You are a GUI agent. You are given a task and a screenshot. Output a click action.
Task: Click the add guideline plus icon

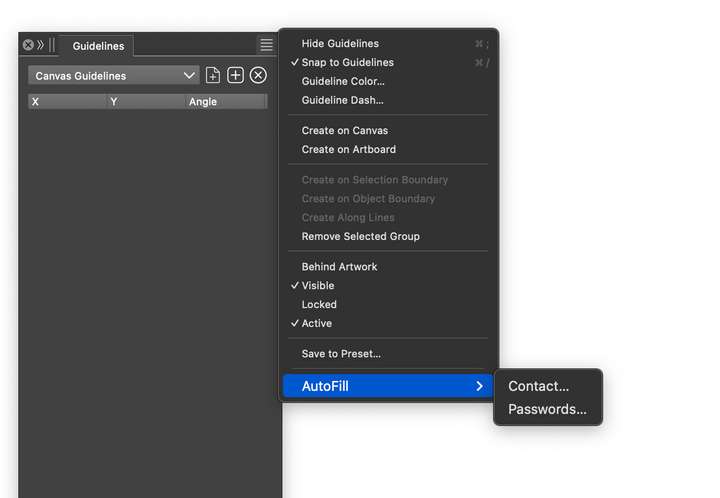pyautogui.click(x=235, y=75)
